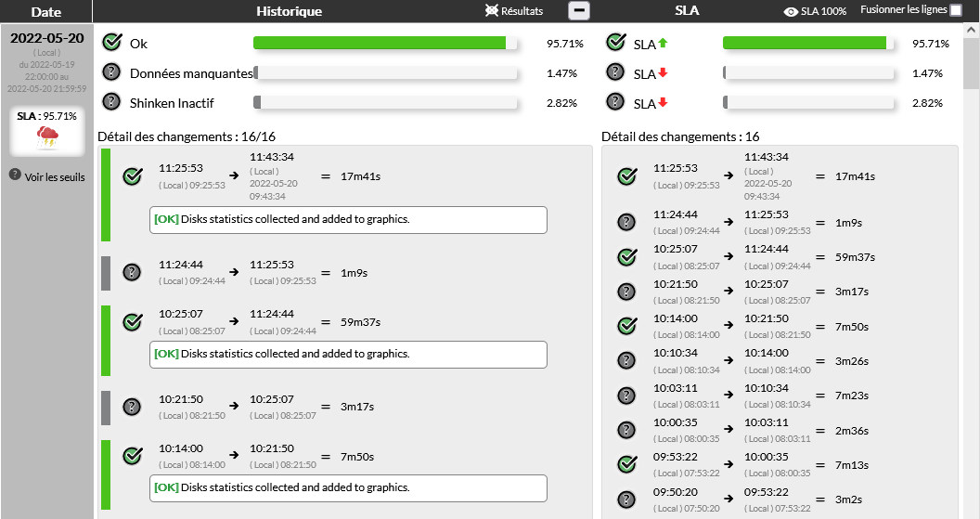Viewport: 980px width, 519px height.
Task: Click the Données manquantes question mark icon
Action: point(111,72)
